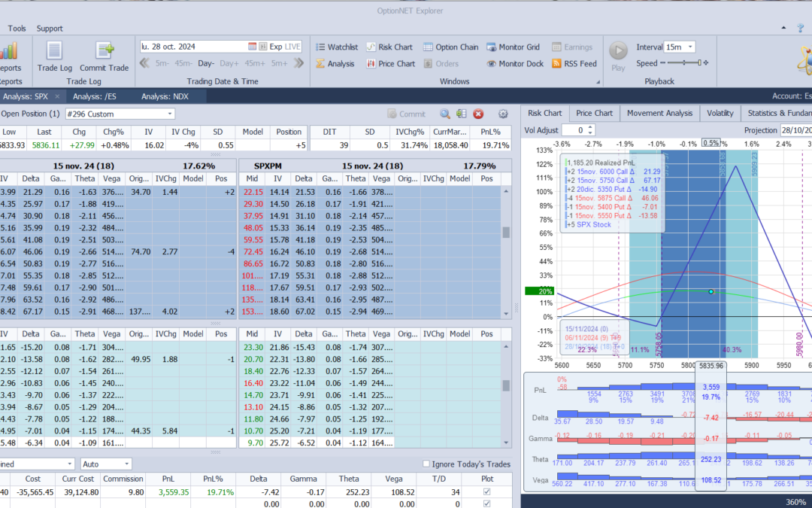Toggle the LIVE mode indicator

click(x=292, y=47)
